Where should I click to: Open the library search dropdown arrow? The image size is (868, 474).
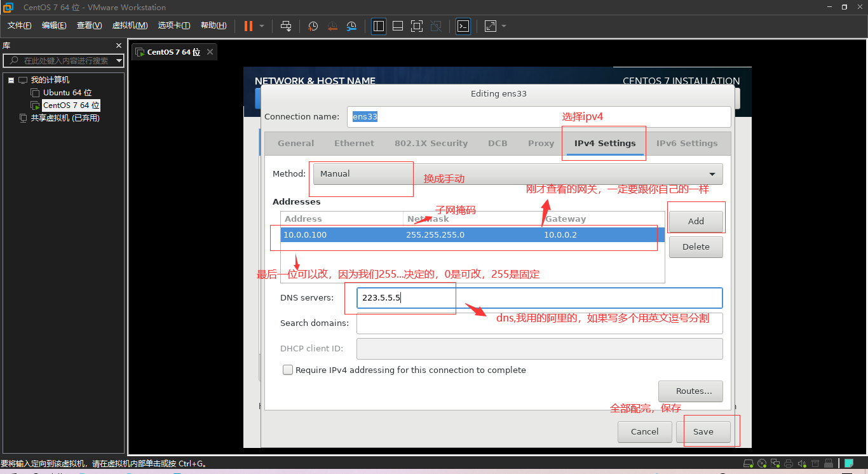point(119,61)
